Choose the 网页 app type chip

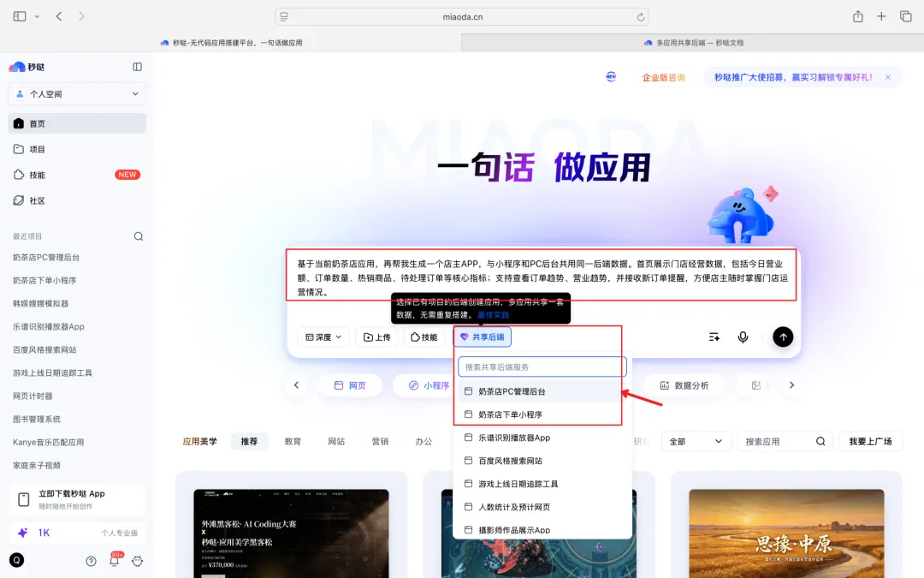pos(350,385)
